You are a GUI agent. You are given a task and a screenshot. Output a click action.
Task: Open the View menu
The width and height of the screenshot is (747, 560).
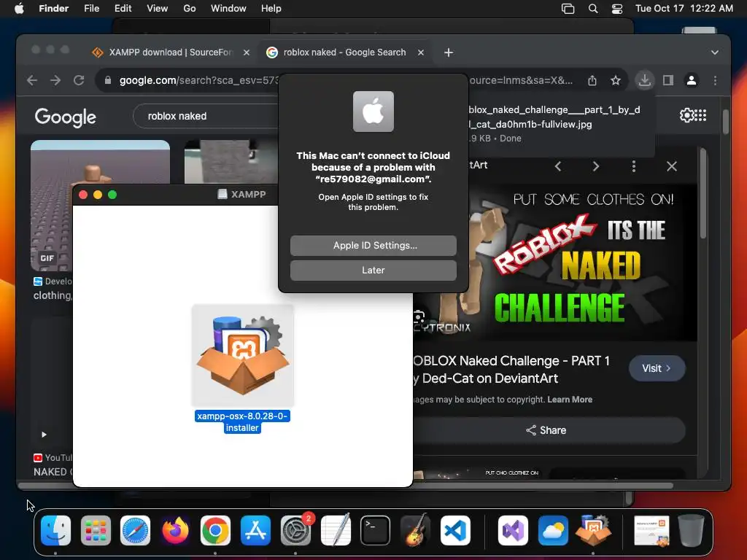pyautogui.click(x=157, y=8)
